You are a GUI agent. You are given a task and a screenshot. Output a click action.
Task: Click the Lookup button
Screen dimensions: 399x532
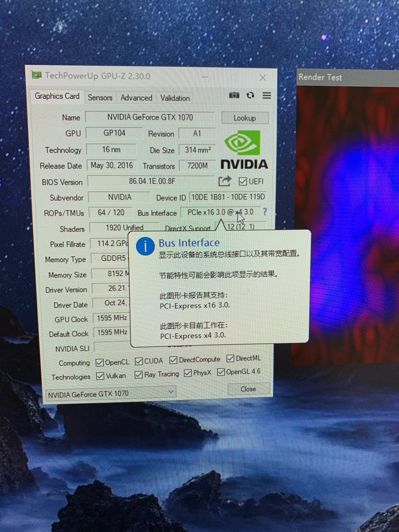[x=245, y=118]
